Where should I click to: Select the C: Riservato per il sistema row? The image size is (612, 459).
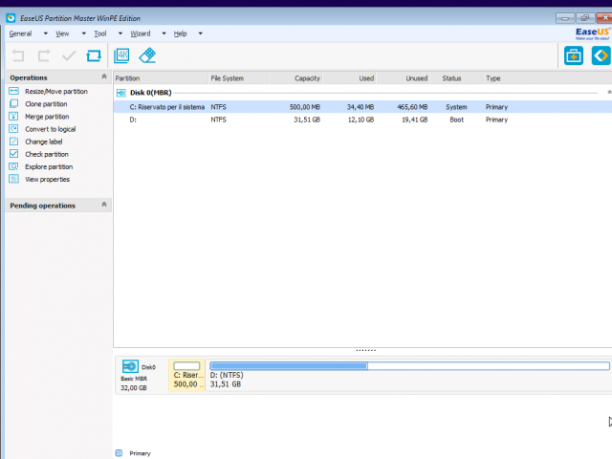tap(363, 107)
